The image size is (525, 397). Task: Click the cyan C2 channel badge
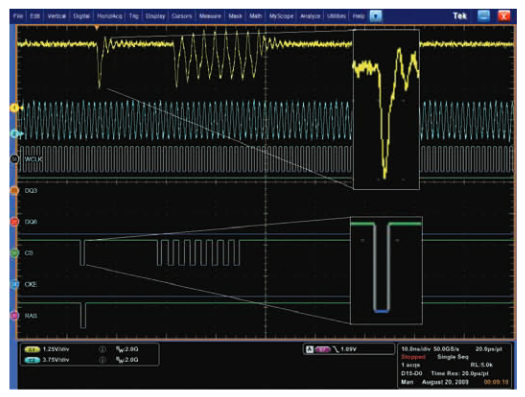click(x=32, y=360)
